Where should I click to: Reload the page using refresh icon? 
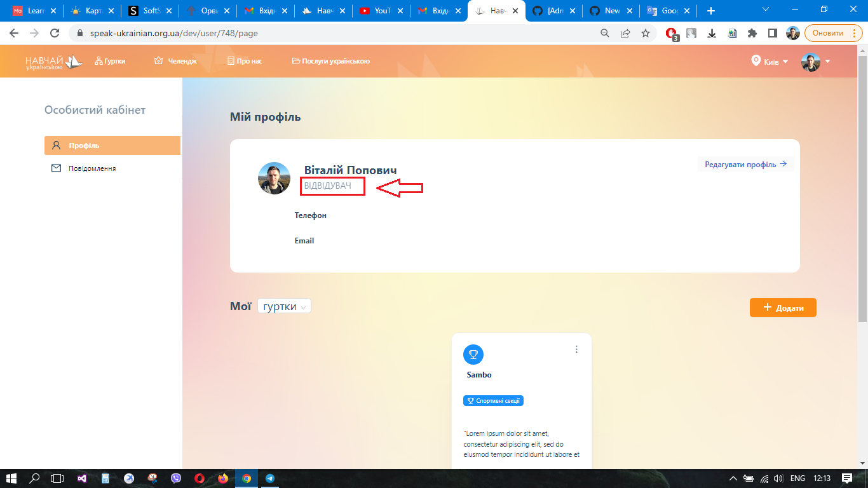coord(55,33)
